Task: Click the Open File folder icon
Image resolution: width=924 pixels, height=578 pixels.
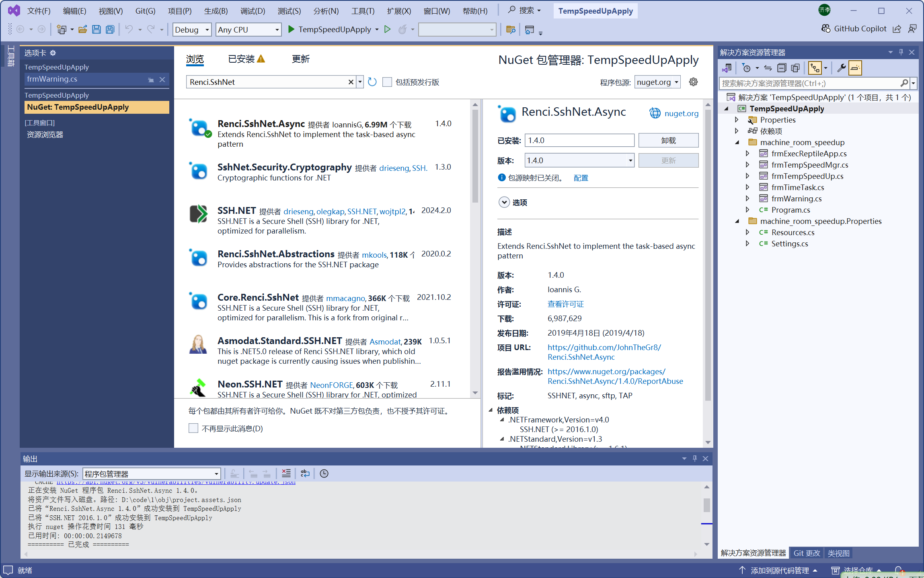Action: coord(83,29)
